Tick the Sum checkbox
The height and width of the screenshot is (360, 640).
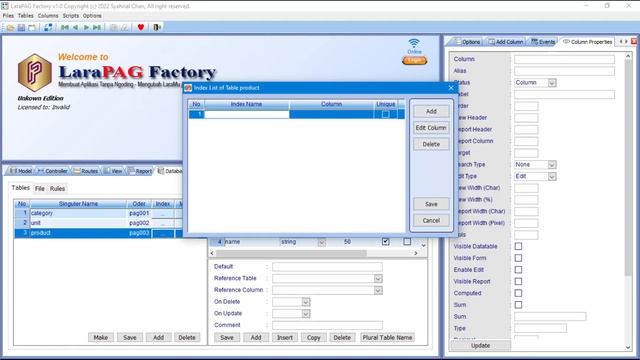click(x=518, y=305)
